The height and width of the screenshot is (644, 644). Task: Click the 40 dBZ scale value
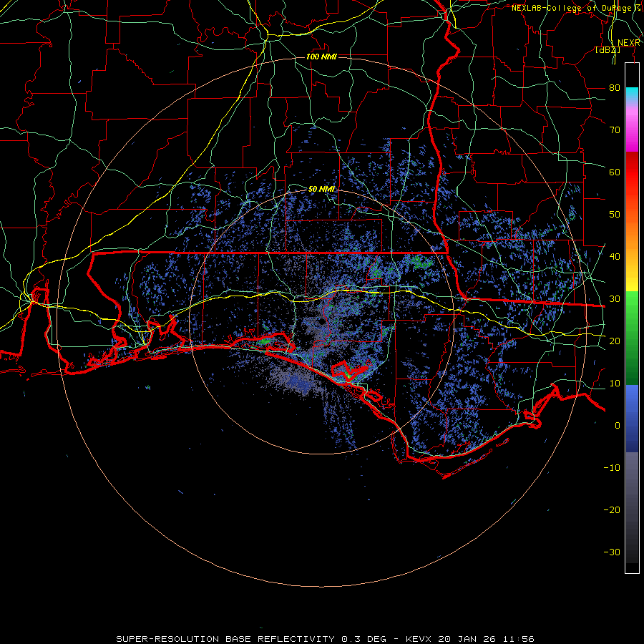point(615,257)
